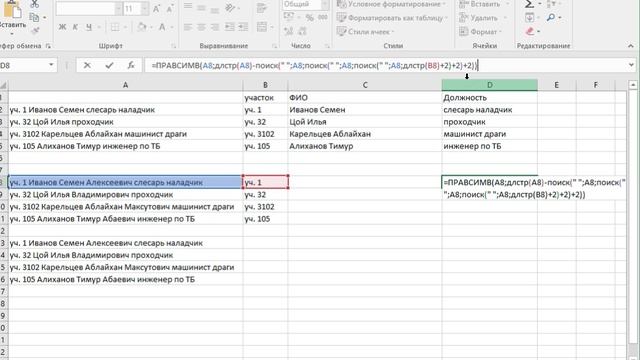Click the AutoSum sigma icon
The image size is (640, 360).
click(529, 4)
